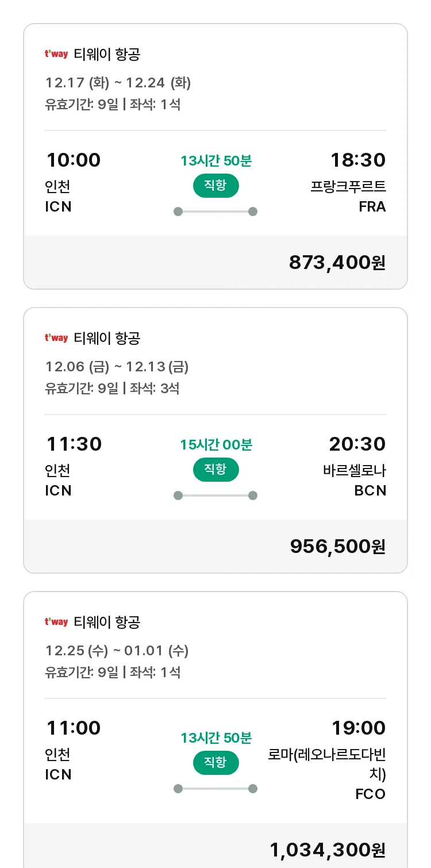Image resolution: width=431 pixels, height=868 pixels.
Task: Tap the 바르셀로나 BCN destination
Action: (x=355, y=481)
